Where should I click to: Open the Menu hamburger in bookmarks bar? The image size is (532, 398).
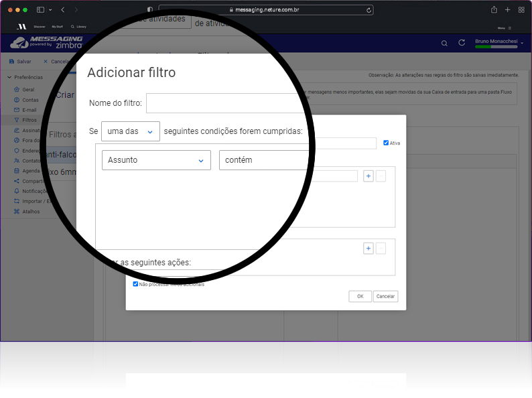pos(510,28)
